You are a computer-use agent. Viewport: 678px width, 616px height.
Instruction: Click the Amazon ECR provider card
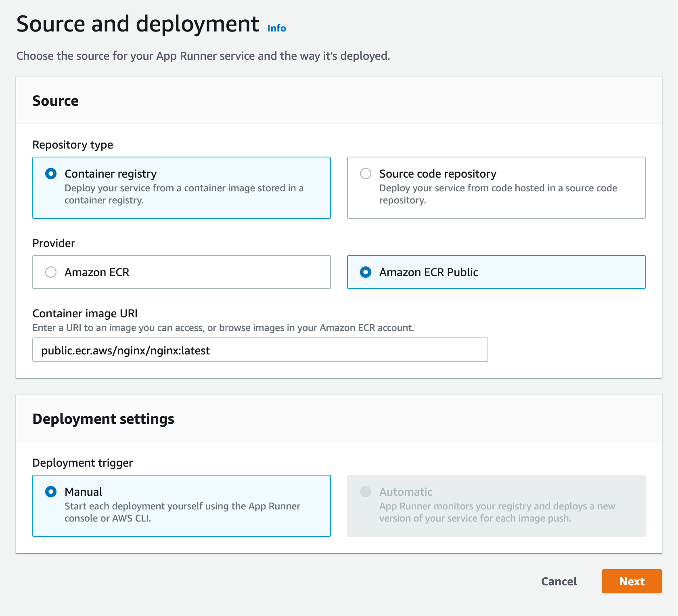[x=181, y=272]
